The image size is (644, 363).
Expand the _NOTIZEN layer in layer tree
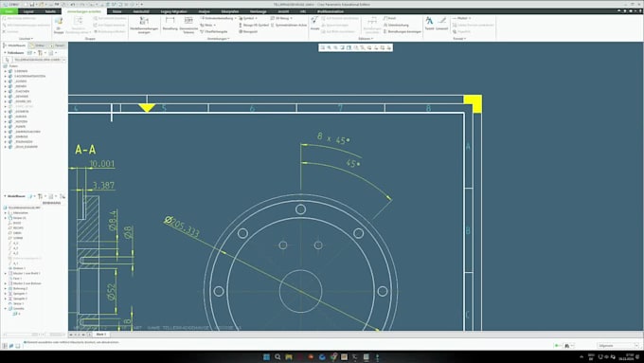[6, 121]
